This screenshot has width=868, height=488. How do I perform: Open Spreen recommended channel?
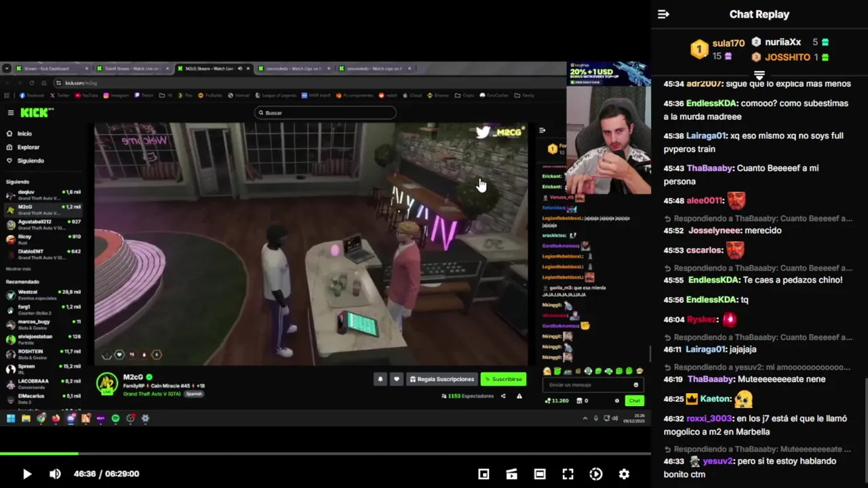coord(43,369)
